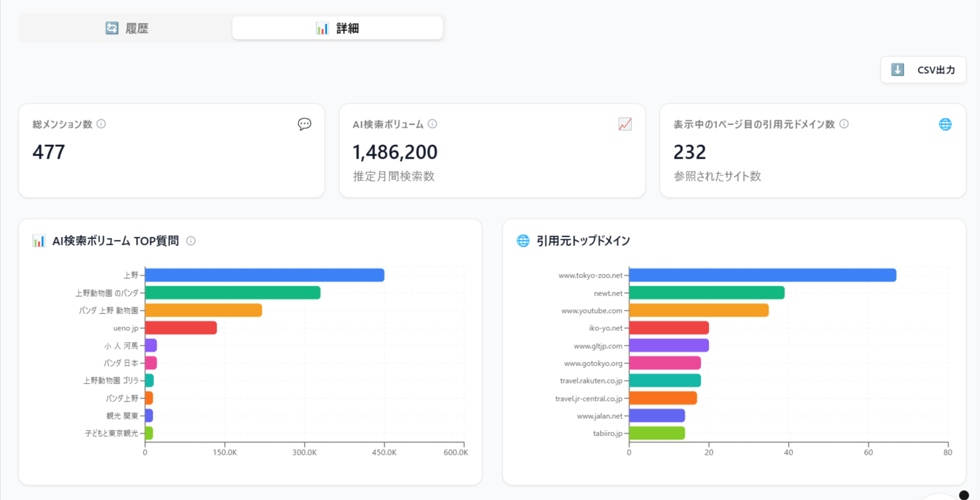Click the 引用元トップドメイン heading

point(583,241)
